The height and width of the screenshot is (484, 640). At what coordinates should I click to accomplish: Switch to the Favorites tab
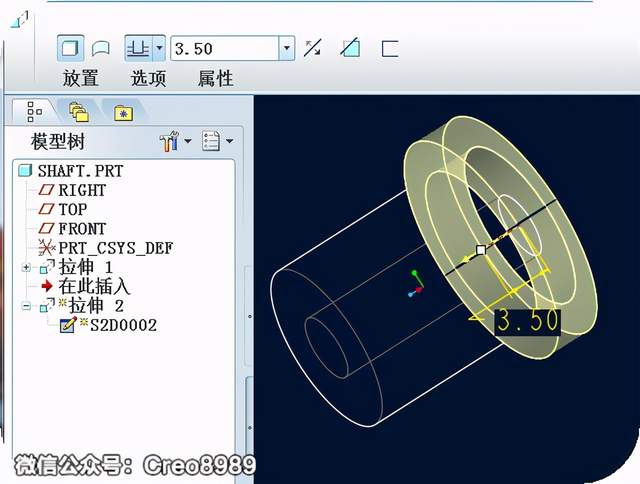pos(123,112)
